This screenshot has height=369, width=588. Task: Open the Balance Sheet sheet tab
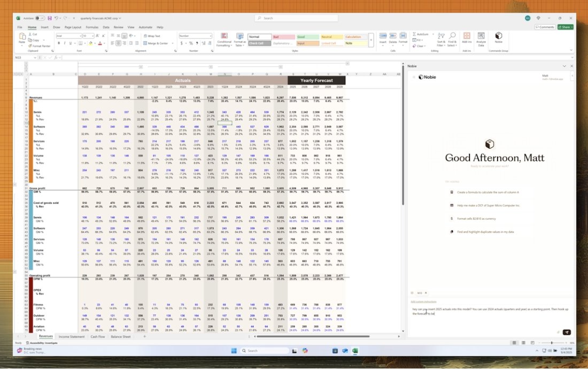121,337
